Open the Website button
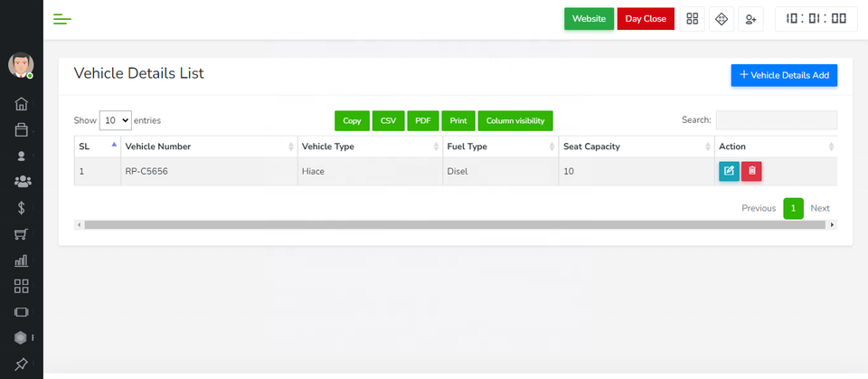The width and height of the screenshot is (868, 379). click(589, 19)
